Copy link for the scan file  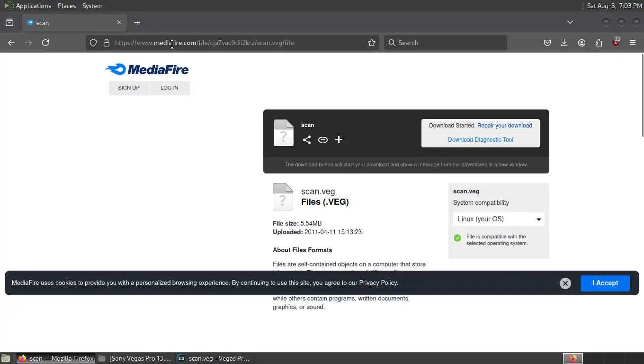coord(323,139)
